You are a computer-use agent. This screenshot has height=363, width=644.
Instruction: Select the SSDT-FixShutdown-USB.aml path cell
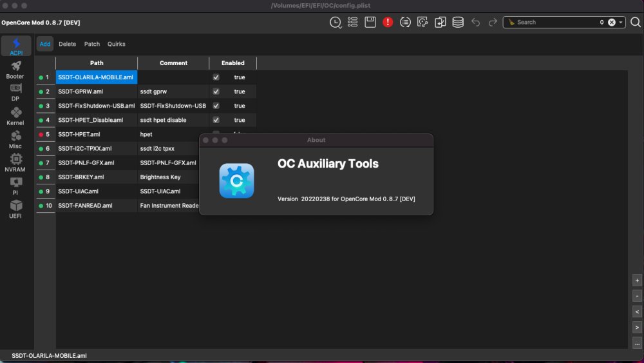point(97,106)
